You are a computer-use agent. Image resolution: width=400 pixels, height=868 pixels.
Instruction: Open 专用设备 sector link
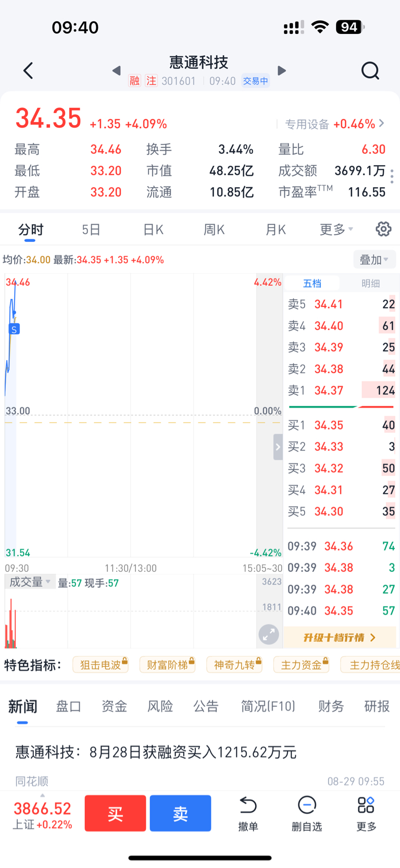click(334, 124)
